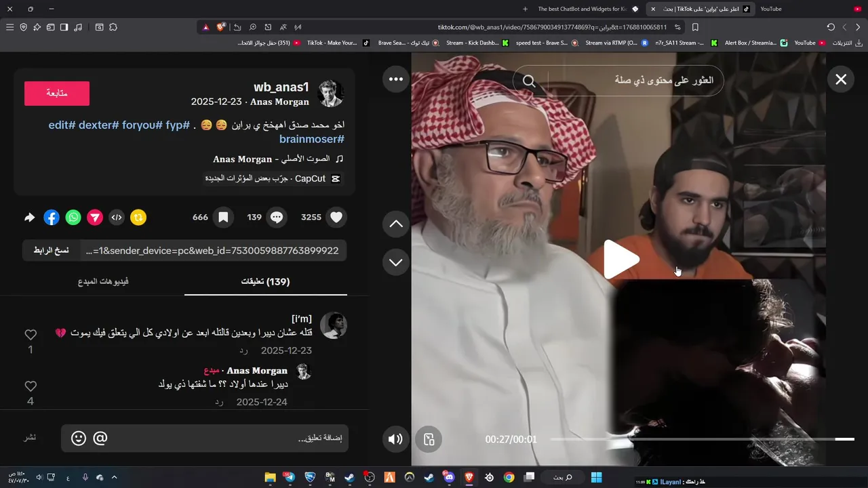Screen dimensions: 868x488
Task: Toggle auto-scroll icon beside volume button
Action: [429, 439]
